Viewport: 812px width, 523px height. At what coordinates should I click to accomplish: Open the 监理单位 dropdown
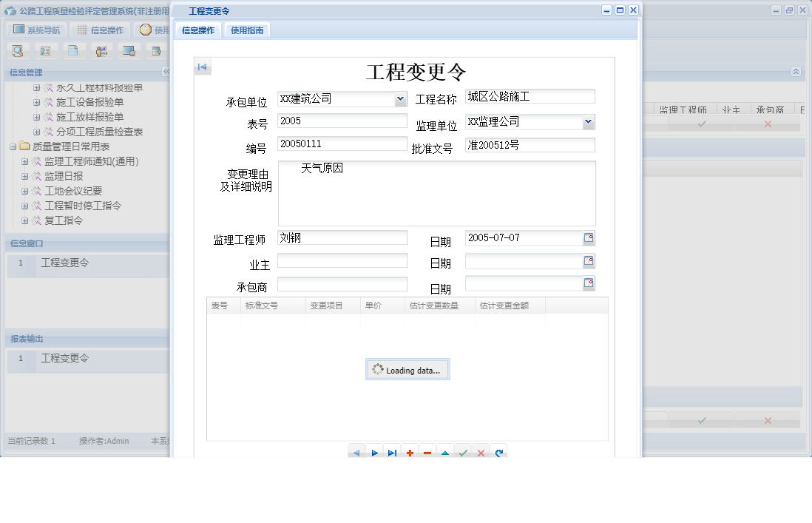(589, 121)
